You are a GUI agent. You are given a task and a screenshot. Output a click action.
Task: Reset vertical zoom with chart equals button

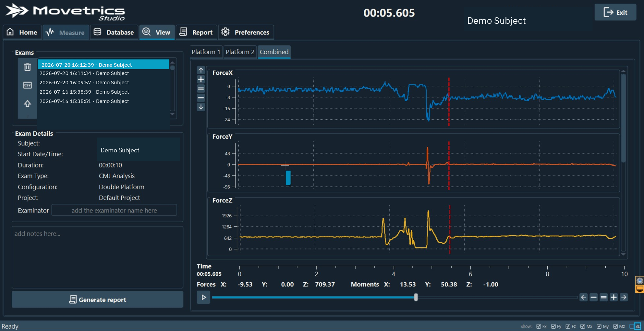tap(201, 89)
